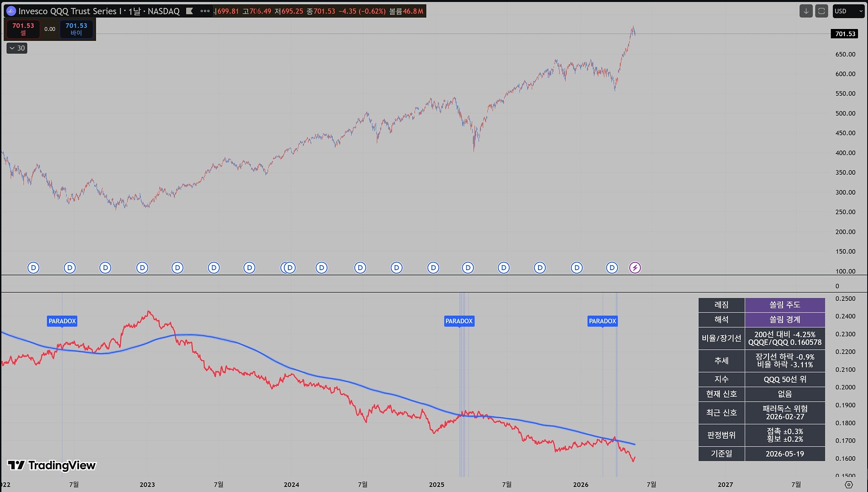This screenshot has width=868, height=492.
Task: Select the earliest PARADOX label from 2022
Action: click(x=62, y=321)
